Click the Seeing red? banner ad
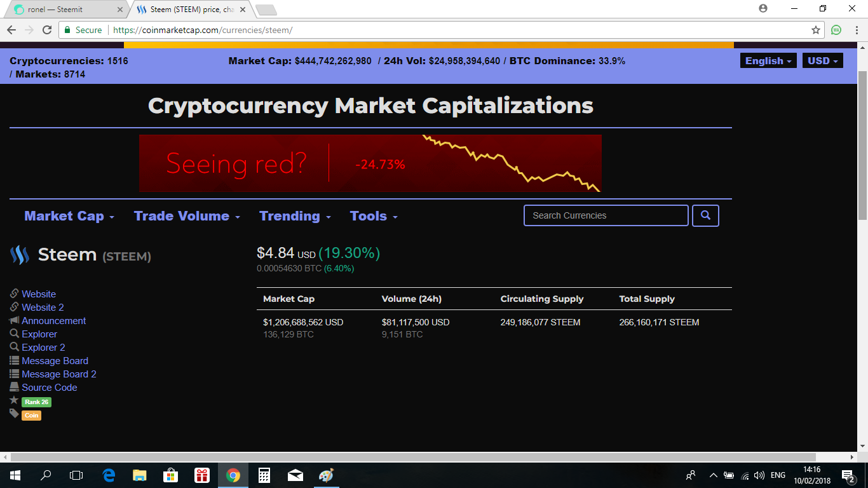The width and height of the screenshot is (868, 488). 370,163
